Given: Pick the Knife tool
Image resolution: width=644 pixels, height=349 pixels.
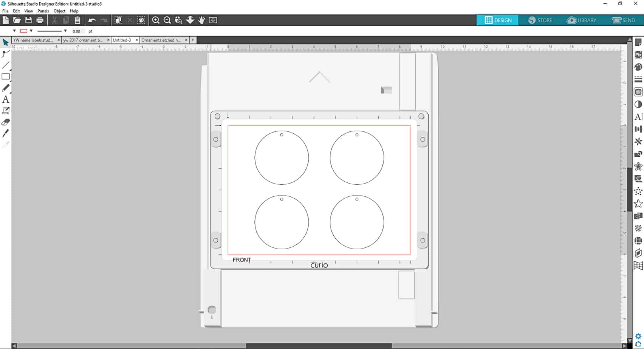Looking at the screenshot, I should 6,133.
